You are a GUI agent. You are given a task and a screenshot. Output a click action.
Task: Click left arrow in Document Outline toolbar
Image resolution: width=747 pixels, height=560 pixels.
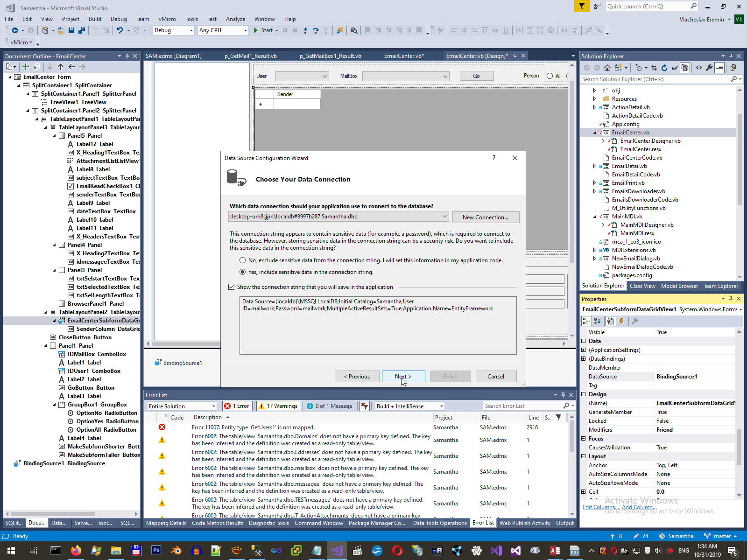click(71, 67)
